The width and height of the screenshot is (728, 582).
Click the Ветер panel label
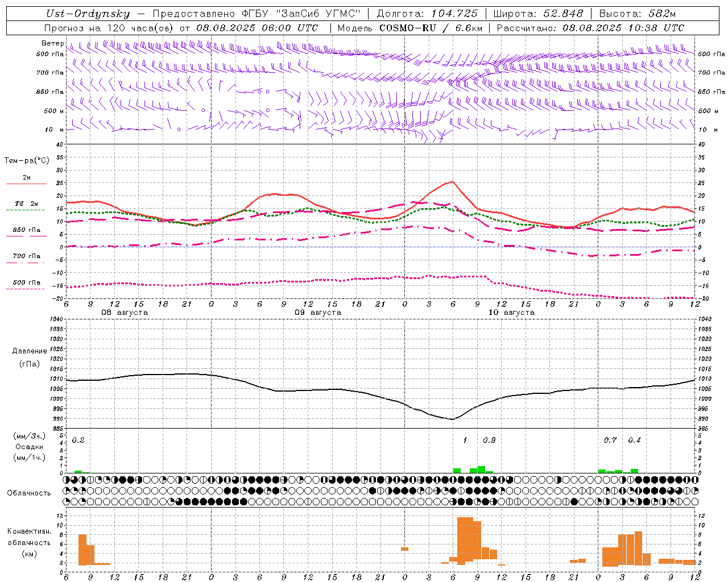[x=52, y=43]
